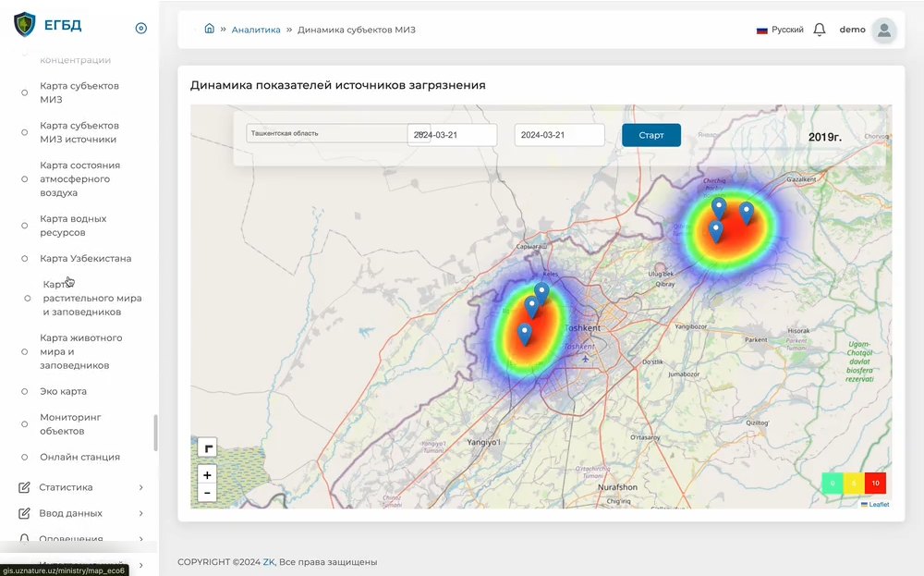Open Онлайн станция menu item

point(79,457)
